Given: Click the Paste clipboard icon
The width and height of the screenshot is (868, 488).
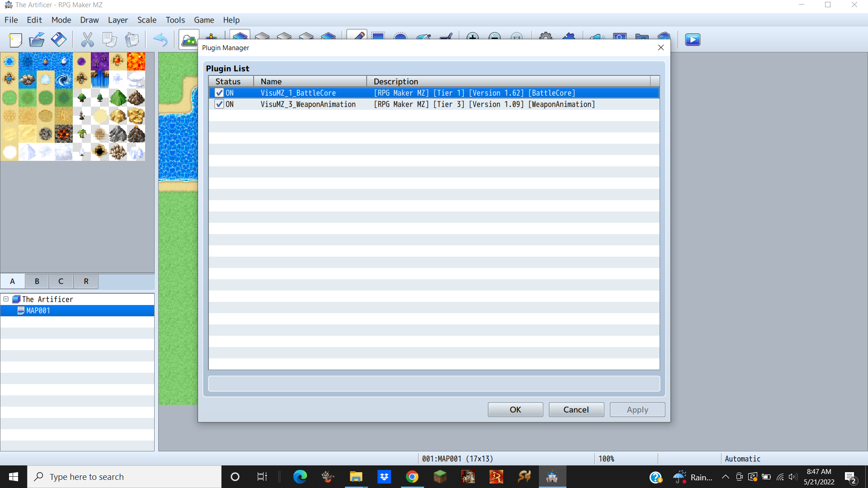Looking at the screenshot, I should [132, 40].
